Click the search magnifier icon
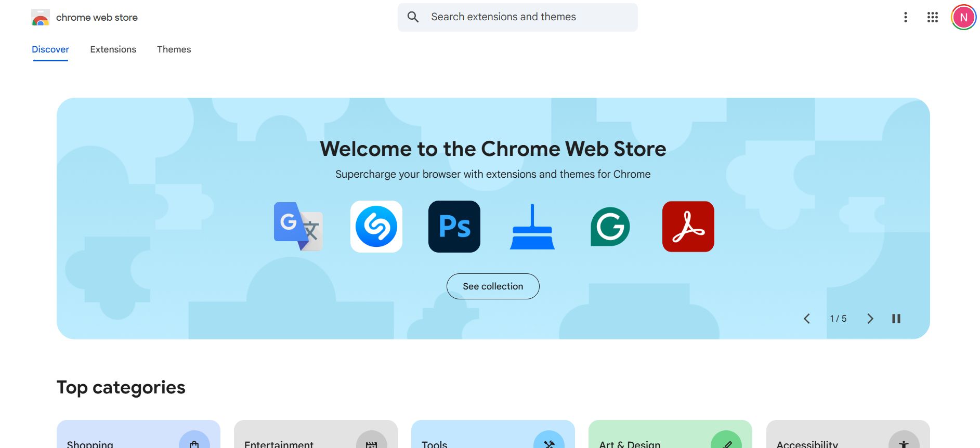Screen dimensions: 980x448 pos(413,17)
